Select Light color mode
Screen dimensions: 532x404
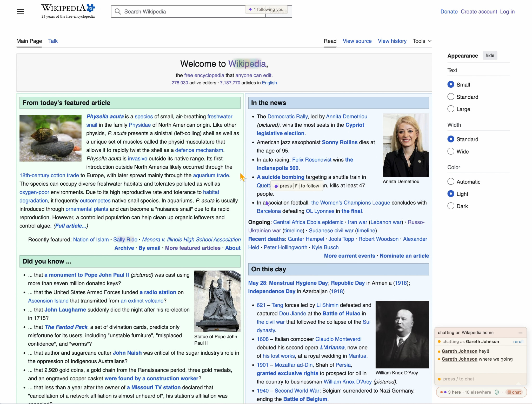[451, 193]
